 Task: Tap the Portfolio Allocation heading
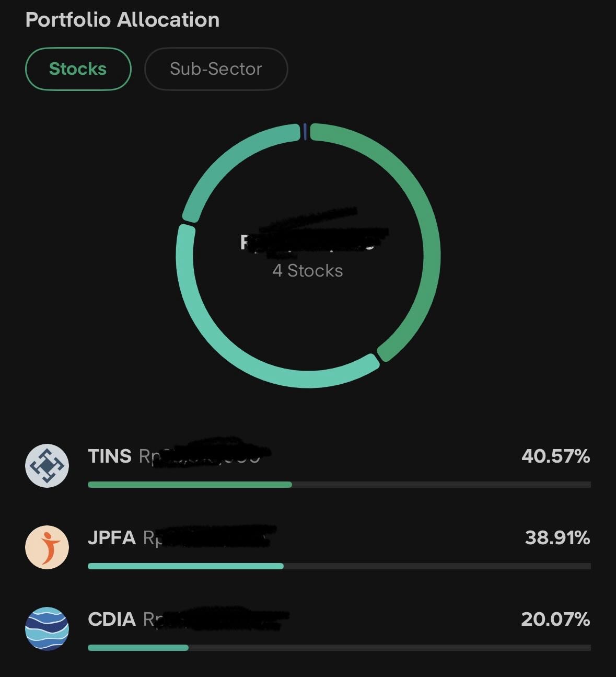(122, 20)
